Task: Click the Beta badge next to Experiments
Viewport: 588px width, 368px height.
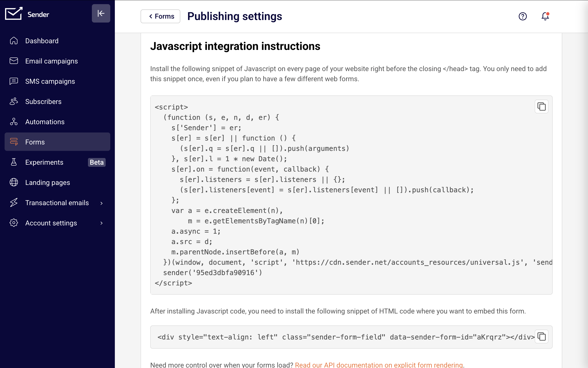Action: [x=97, y=162]
